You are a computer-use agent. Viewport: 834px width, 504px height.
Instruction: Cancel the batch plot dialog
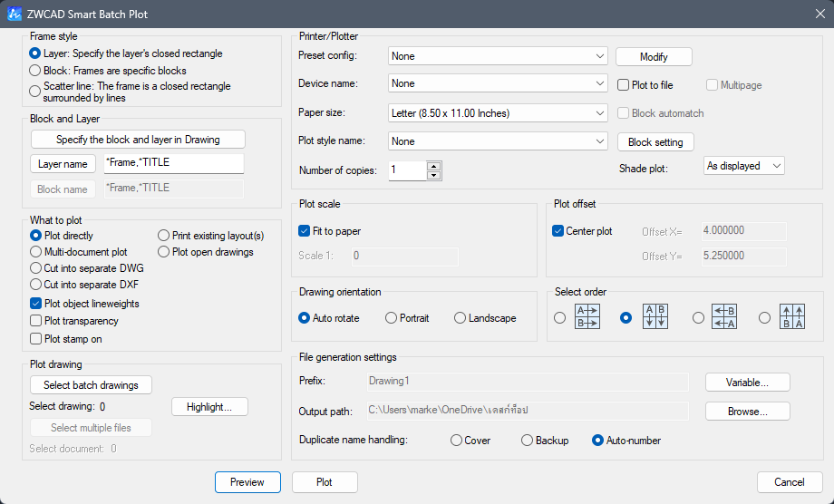click(x=790, y=482)
